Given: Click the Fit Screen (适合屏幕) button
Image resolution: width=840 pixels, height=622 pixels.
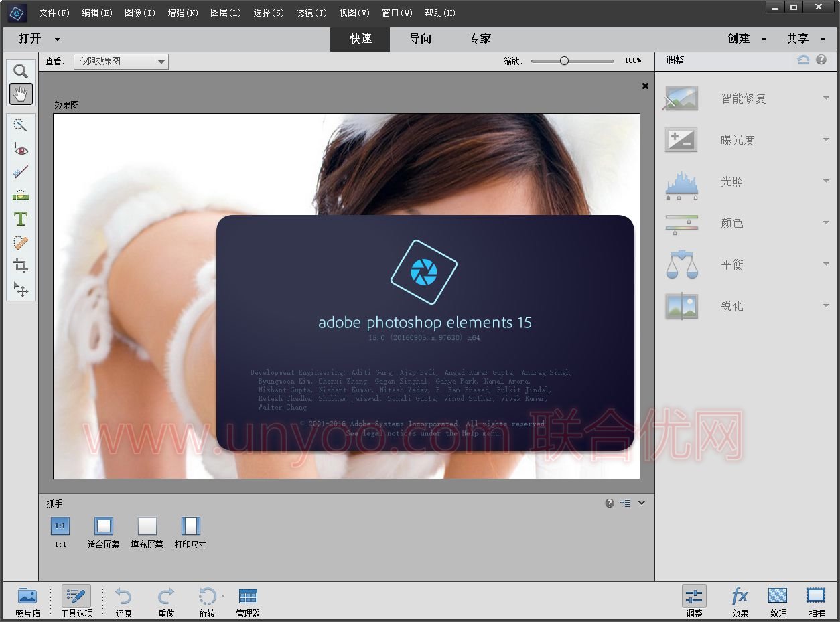Looking at the screenshot, I should click(x=103, y=532).
